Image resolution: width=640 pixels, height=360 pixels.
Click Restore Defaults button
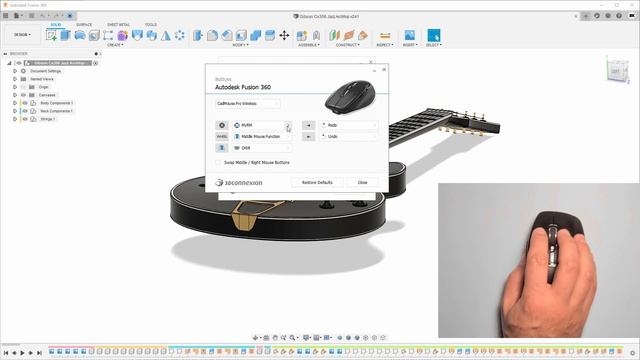317,182
